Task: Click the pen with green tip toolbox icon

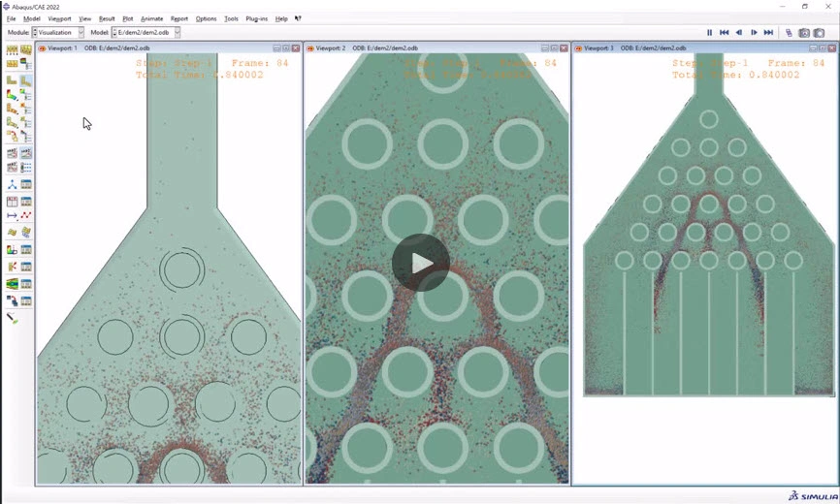Action: 12,318
